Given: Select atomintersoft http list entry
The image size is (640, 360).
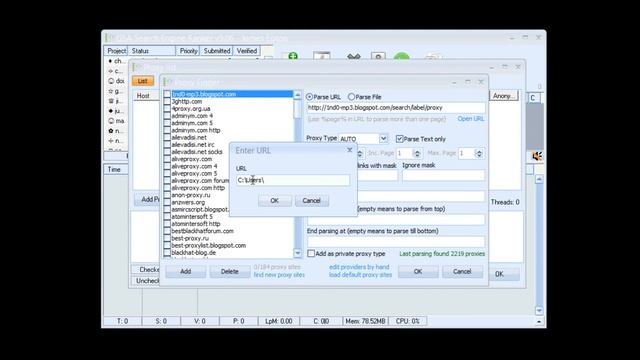Looking at the screenshot, I should 196,224.
